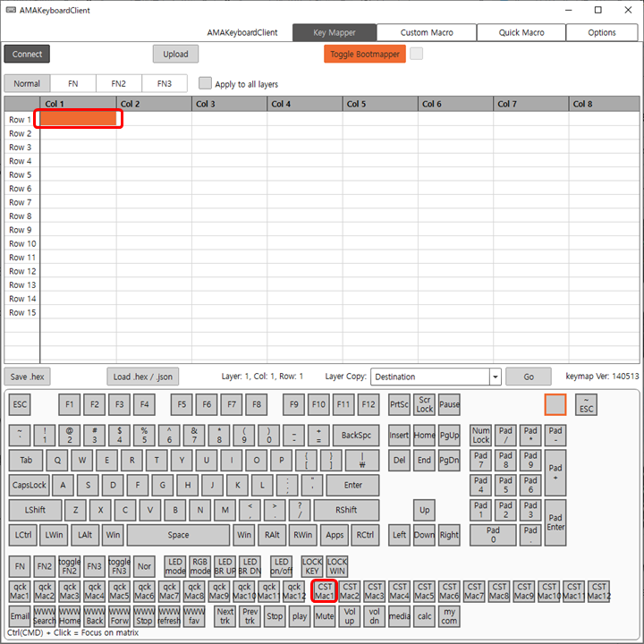
Task: Select the LED on/off key
Action: (x=282, y=566)
